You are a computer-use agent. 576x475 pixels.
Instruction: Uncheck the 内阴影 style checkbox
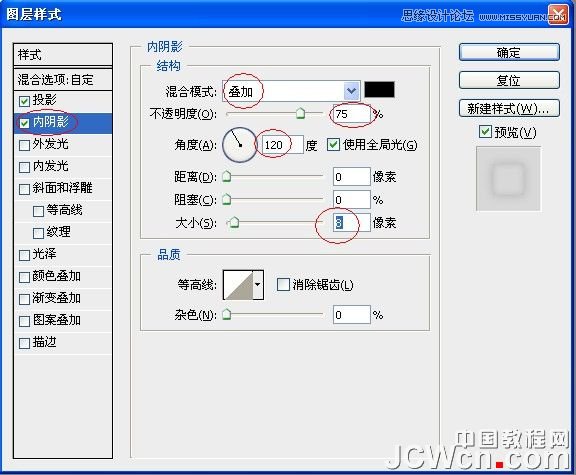pyautogui.click(x=24, y=123)
